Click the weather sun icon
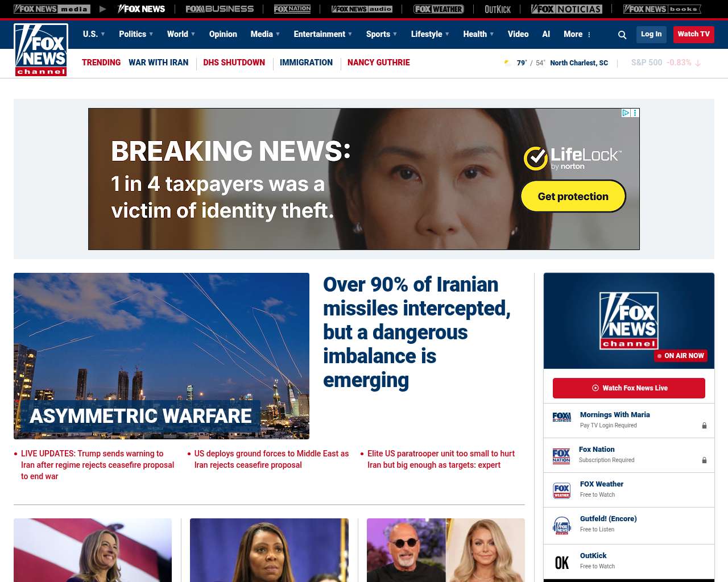 click(x=507, y=63)
